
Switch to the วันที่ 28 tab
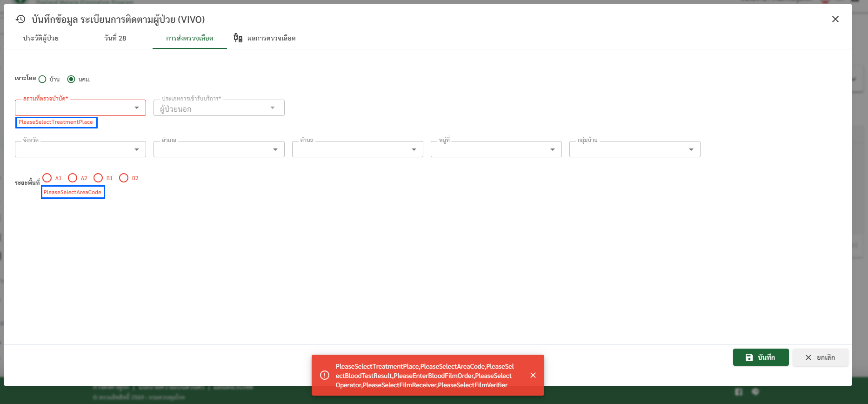tap(115, 38)
